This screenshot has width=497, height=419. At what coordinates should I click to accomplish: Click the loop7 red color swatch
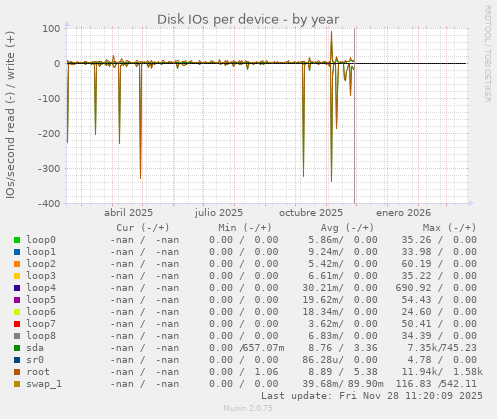click(x=17, y=324)
